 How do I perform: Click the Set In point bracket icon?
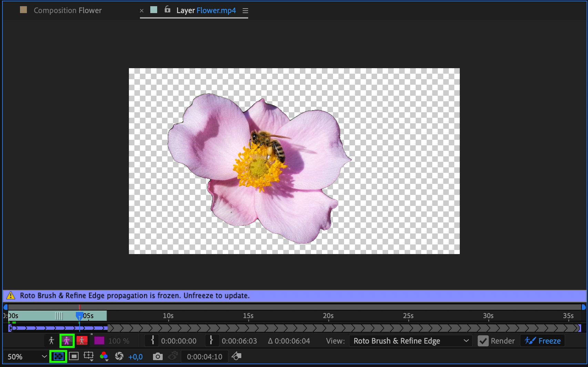[x=152, y=341]
